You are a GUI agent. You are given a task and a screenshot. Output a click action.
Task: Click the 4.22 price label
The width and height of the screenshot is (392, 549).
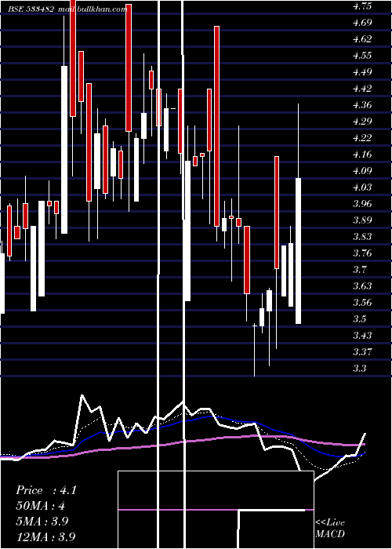click(x=362, y=138)
